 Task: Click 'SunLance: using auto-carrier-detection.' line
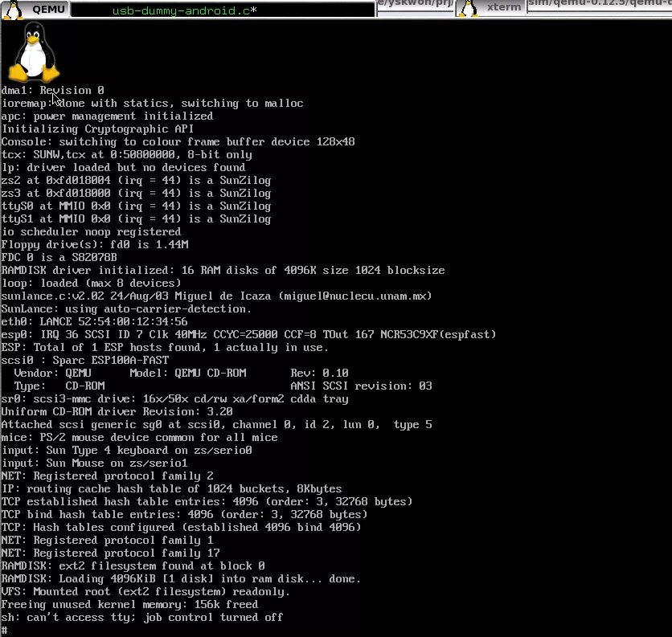click(126, 309)
